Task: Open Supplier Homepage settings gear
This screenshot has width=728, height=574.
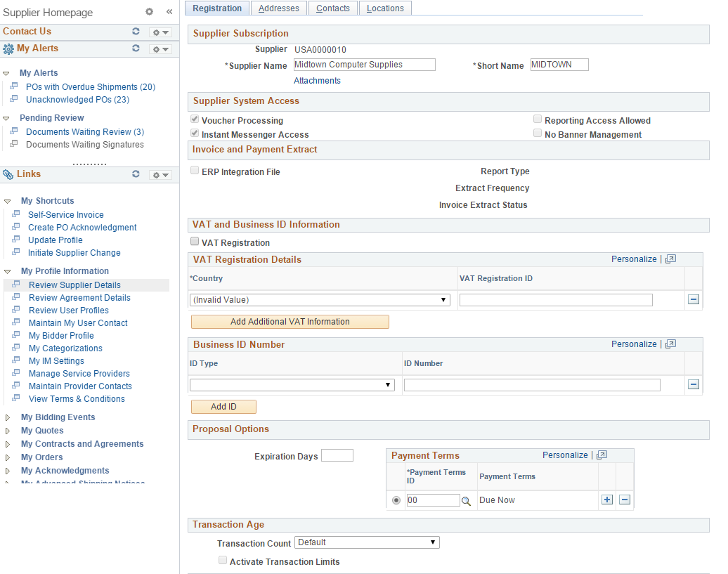Action: tap(149, 12)
